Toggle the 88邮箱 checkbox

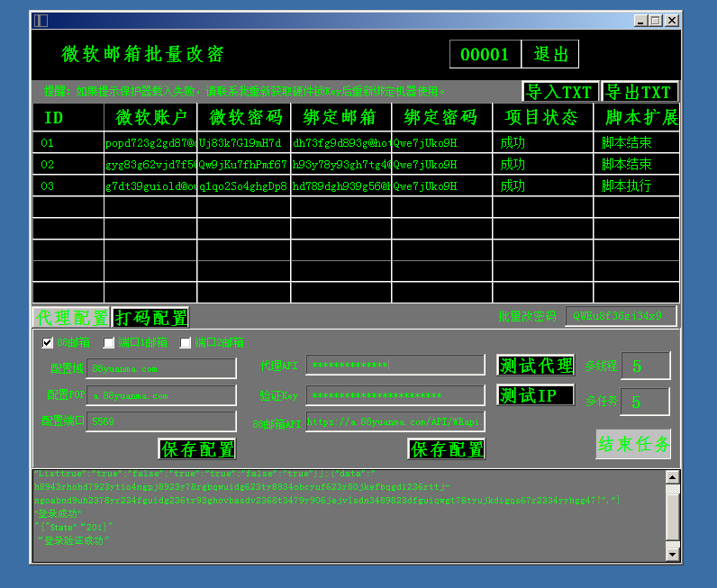pyautogui.click(x=47, y=342)
